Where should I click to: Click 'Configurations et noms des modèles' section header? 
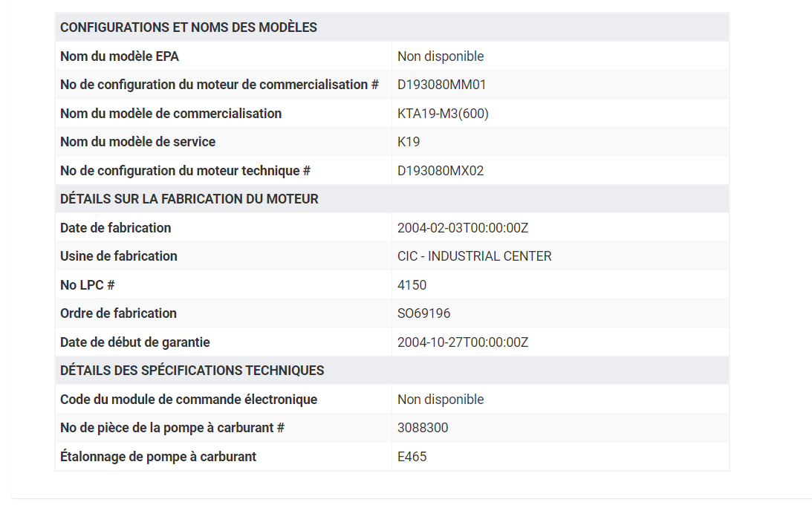[189, 27]
